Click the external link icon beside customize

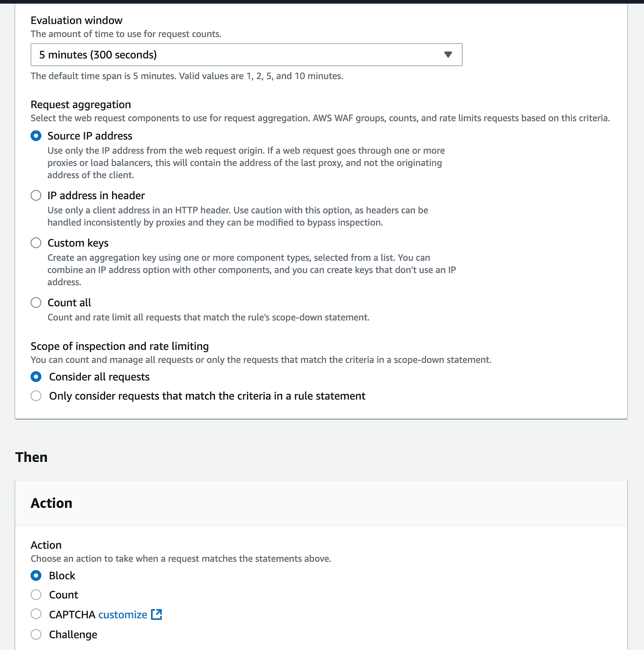(156, 615)
